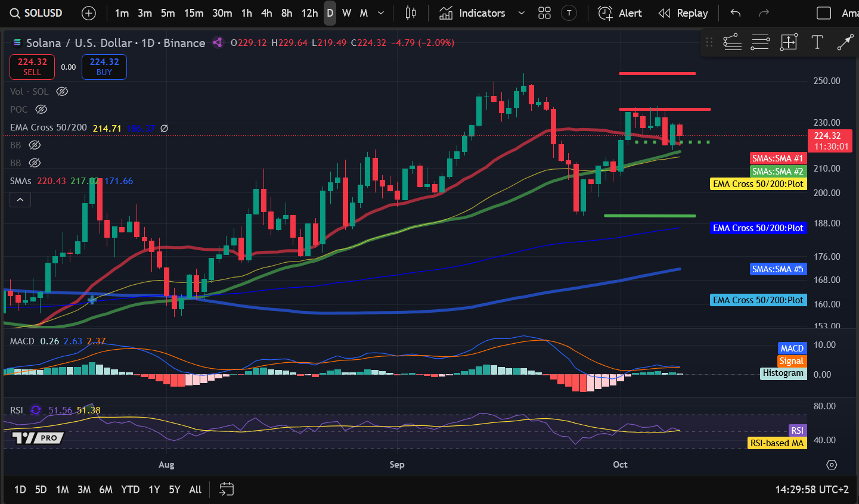Click the EMA Cross 50/200 legend name
Image resolution: width=859 pixels, height=504 pixels.
click(48, 127)
